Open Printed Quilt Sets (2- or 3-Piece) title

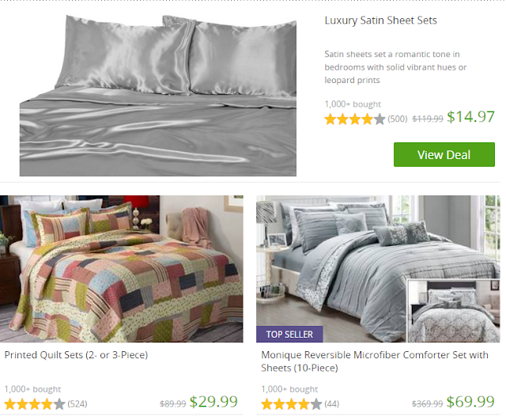(76, 355)
